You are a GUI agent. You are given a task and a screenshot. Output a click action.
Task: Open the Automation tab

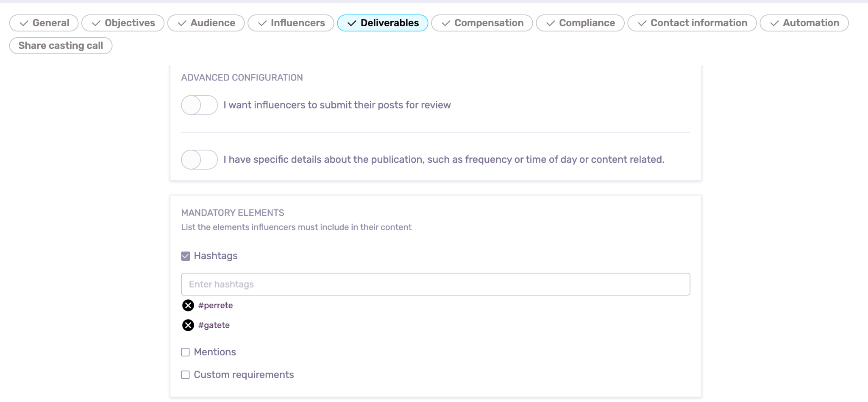click(x=804, y=23)
